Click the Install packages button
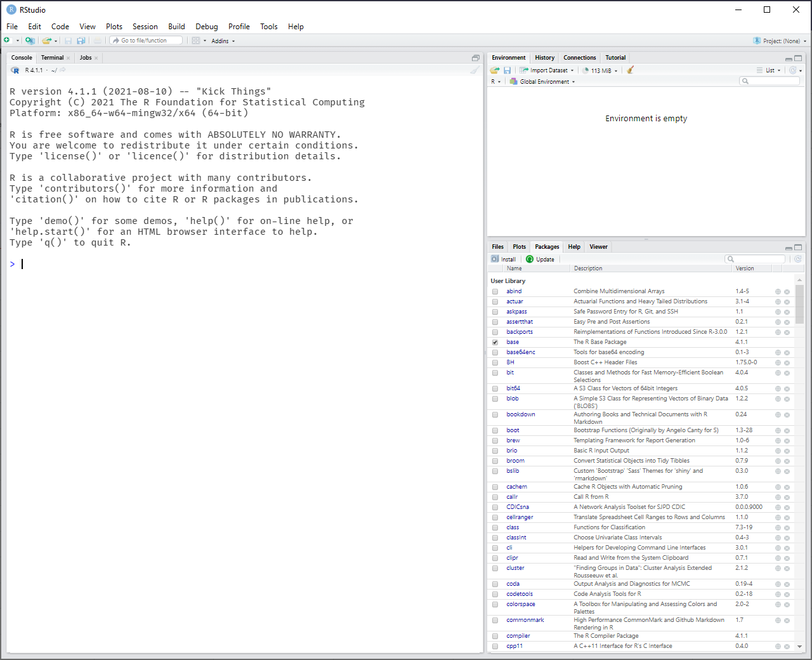 (504, 259)
